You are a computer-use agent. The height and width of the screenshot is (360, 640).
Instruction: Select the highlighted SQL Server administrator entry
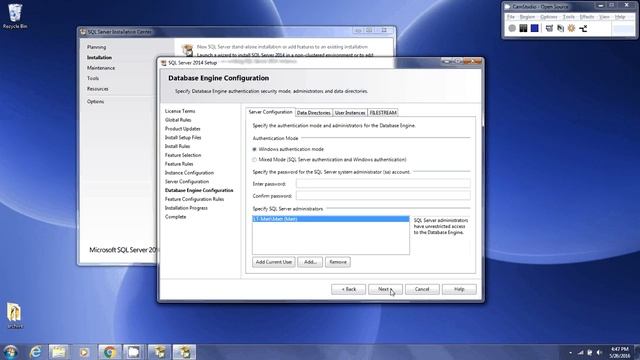tap(331, 219)
